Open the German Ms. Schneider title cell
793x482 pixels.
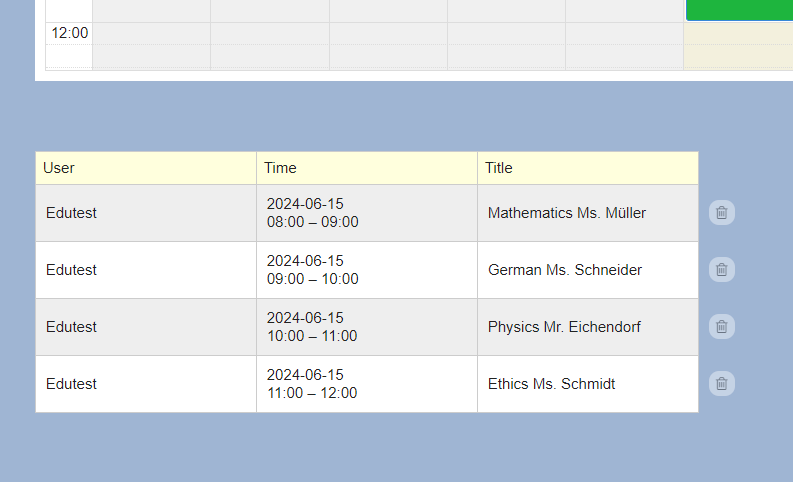point(565,270)
